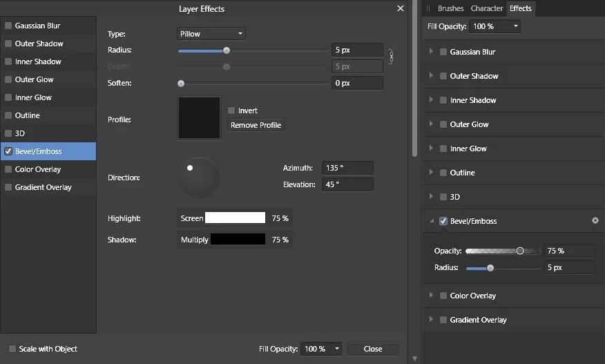Check Gradient Overlay in Effects panel
605x364 pixels.
point(443,320)
